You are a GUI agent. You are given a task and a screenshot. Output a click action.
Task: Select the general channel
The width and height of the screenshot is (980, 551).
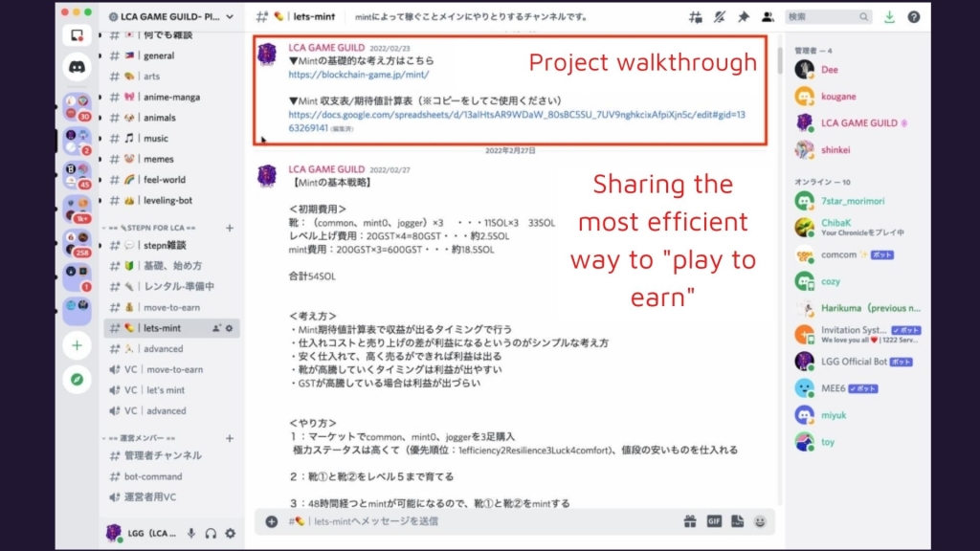(x=159, y=55)
